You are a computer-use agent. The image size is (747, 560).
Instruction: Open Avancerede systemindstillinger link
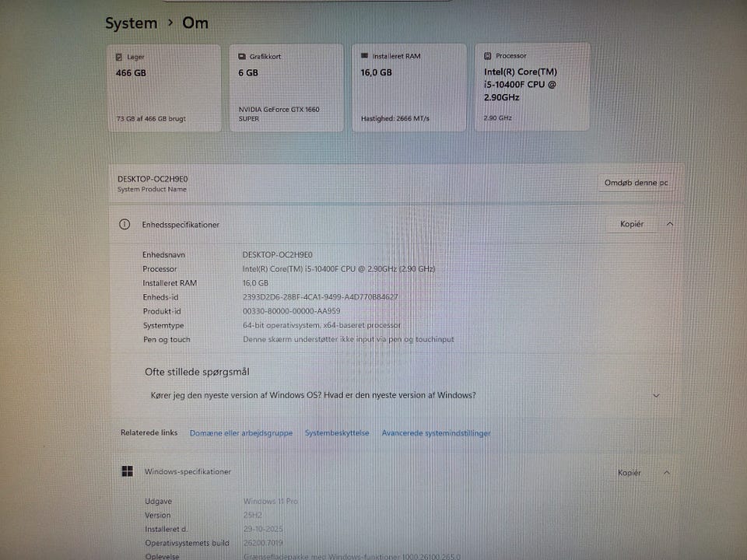point(436,433)
